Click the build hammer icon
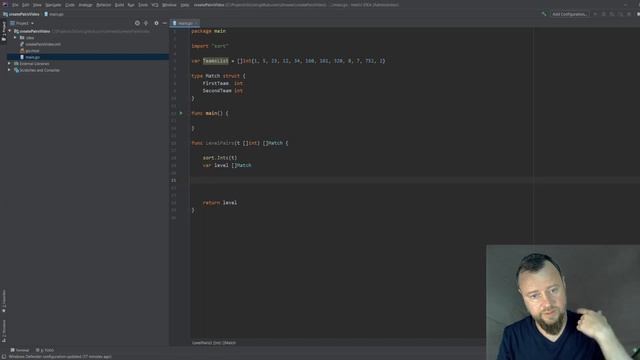640x360 pixels. tap(544, 14)
